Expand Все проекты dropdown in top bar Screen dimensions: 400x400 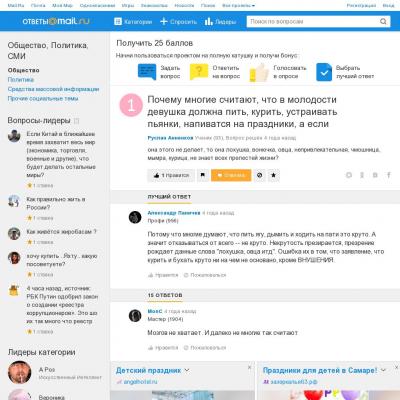click(x=238, y=6)
